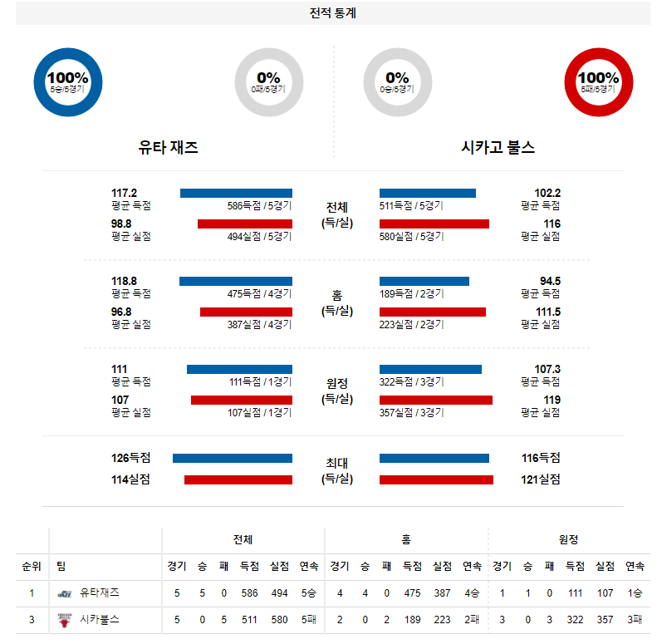Click the 순위 column header
This screenshot has width=662, height=644.
click(32, 566)
